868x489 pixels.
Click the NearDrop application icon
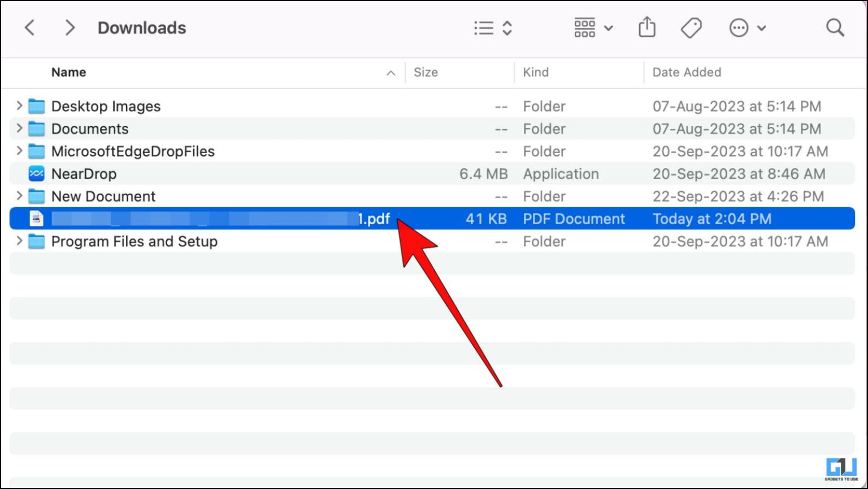click(36, 174)
